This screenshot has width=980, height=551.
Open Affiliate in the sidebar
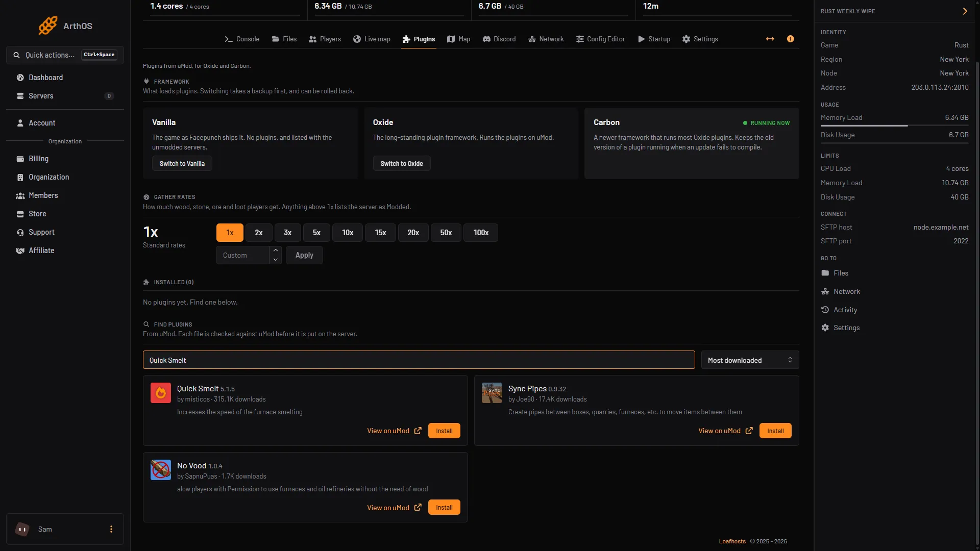click(x=65, y=251)
